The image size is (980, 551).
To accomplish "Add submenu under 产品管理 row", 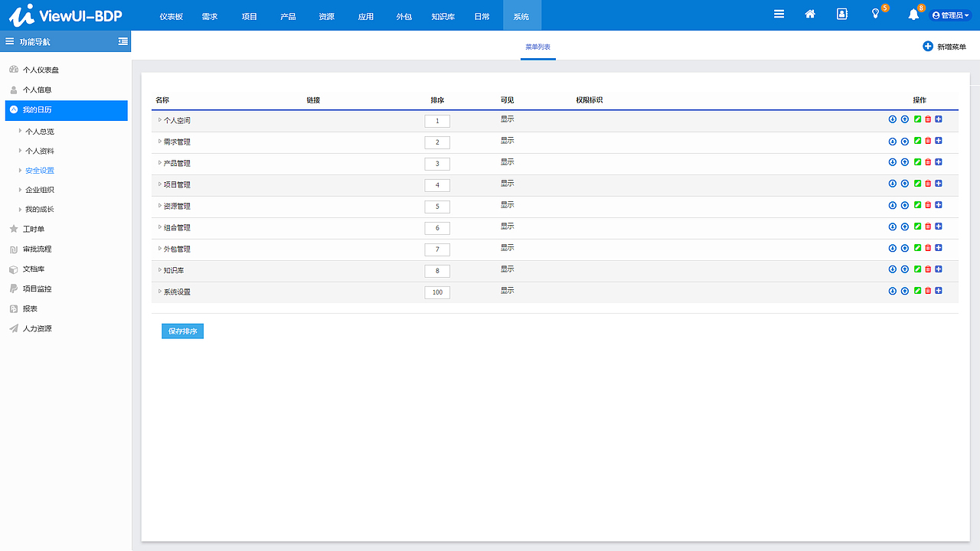I will (939, 162).
